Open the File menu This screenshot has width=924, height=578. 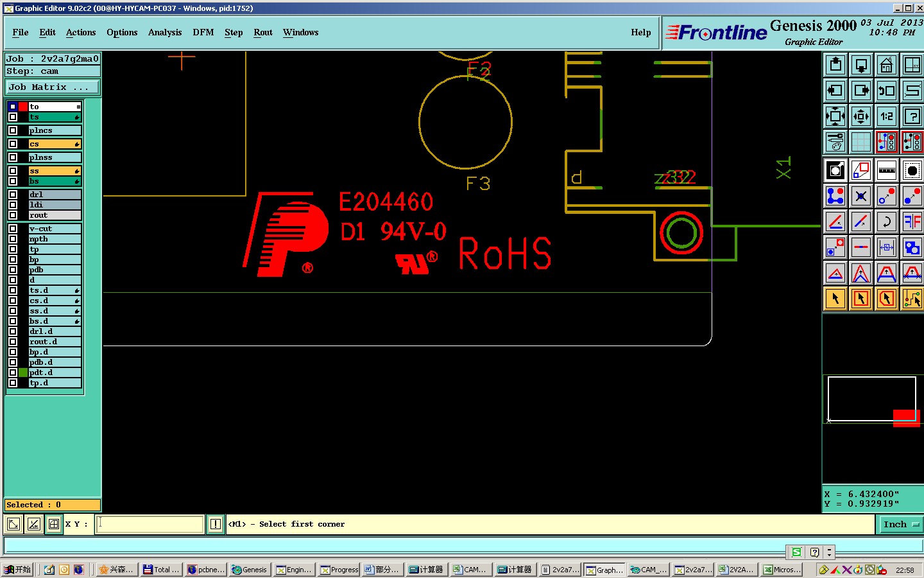point(21,32)
